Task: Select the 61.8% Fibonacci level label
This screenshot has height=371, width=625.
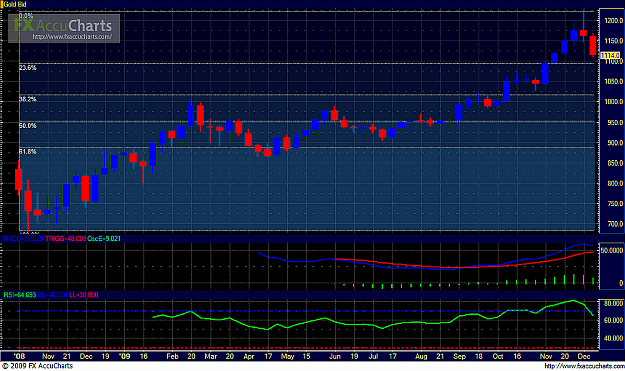Action: [x=28, y=152]
